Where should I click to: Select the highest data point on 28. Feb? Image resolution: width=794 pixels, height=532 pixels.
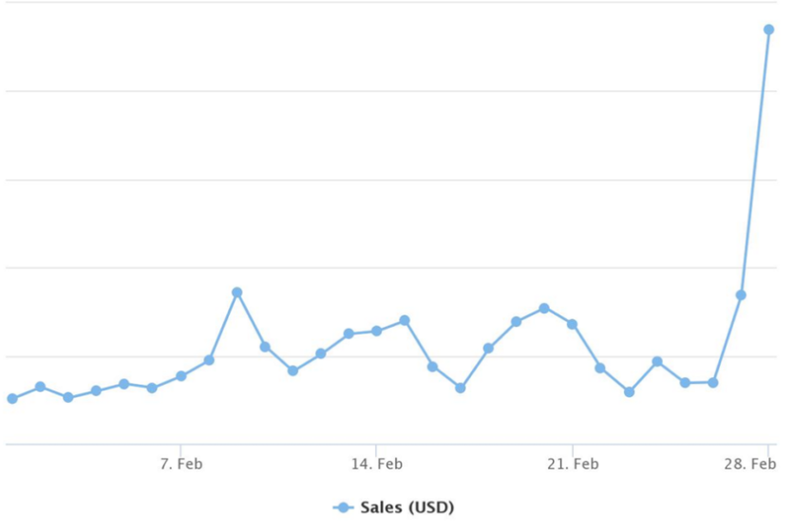click(768, 29)
